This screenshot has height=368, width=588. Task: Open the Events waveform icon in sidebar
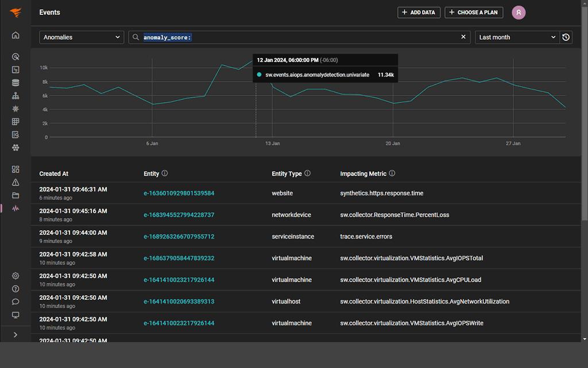[x=16, y=208]
